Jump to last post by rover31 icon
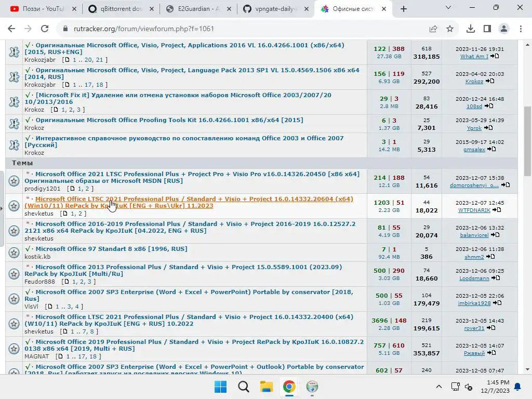This screenshot has height=399, width=532. coord(491,328)
